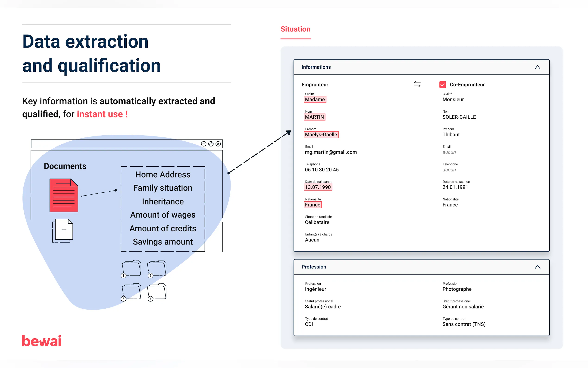Collapse the Informations section chevron
The image size is (588, 368).
537,67
